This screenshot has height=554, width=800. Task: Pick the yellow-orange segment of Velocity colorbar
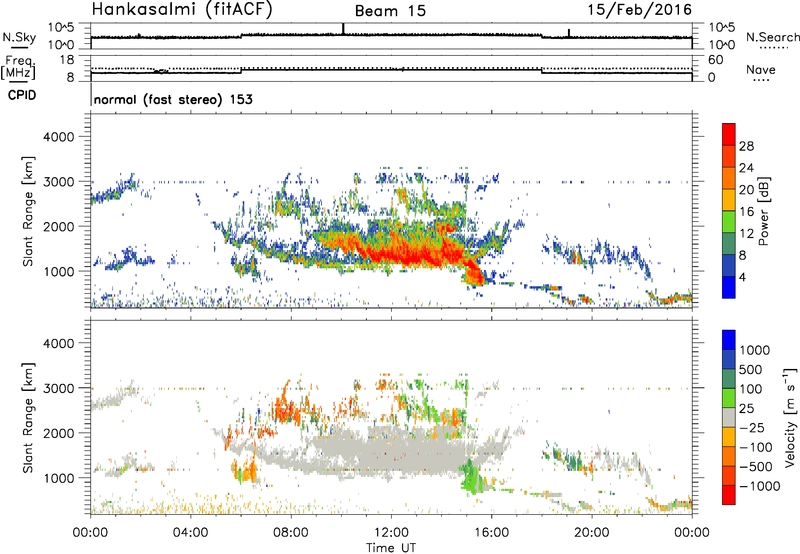(729, 438)
